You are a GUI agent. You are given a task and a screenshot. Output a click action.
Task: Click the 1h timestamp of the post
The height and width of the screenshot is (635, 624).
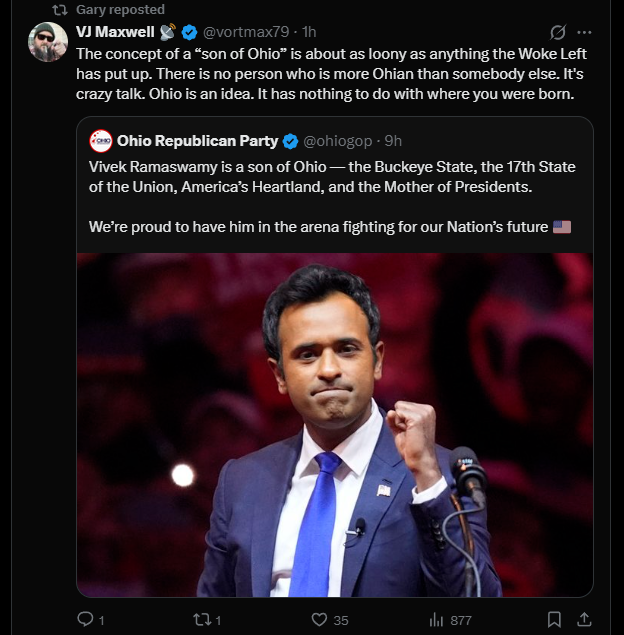pyautogui.click(x=309, y=32)
